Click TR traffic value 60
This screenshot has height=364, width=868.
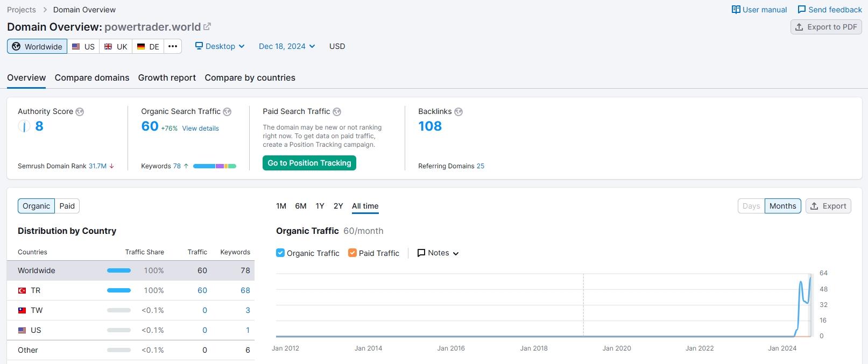click(x=202, y=290)
